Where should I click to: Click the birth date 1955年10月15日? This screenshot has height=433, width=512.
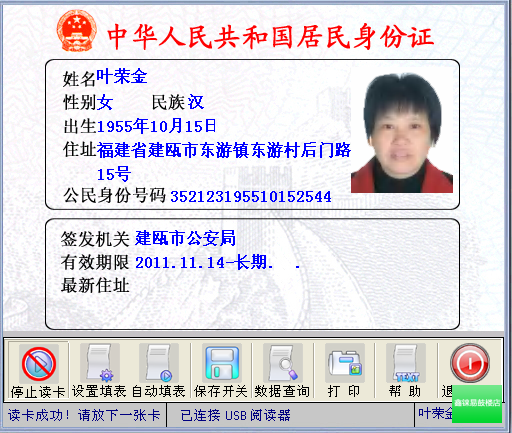click(157, 126)
